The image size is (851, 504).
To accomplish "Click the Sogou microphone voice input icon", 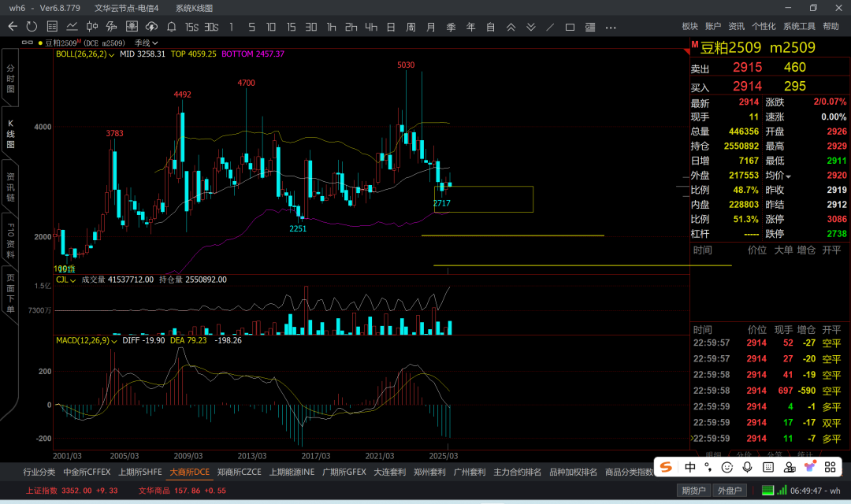I will tap(748, 467).
